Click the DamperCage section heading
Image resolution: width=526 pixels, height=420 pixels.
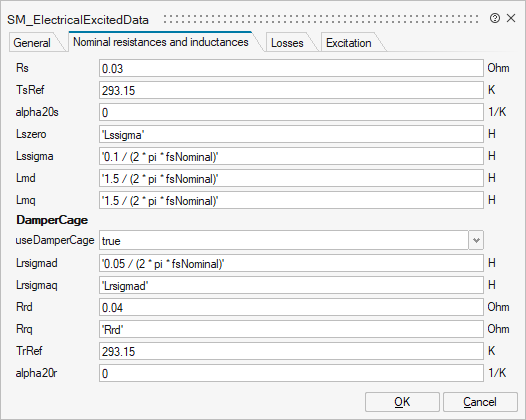[52, 220]
